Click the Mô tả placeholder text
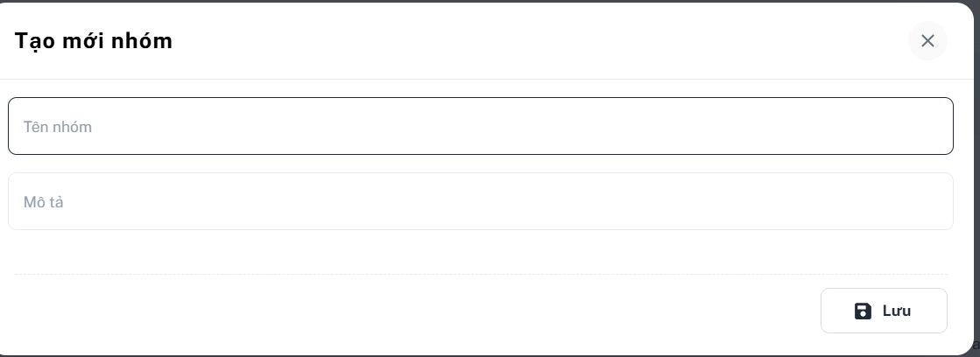Image resolution: width=980 pixels, height=357 pixels. tap(44, 202)
